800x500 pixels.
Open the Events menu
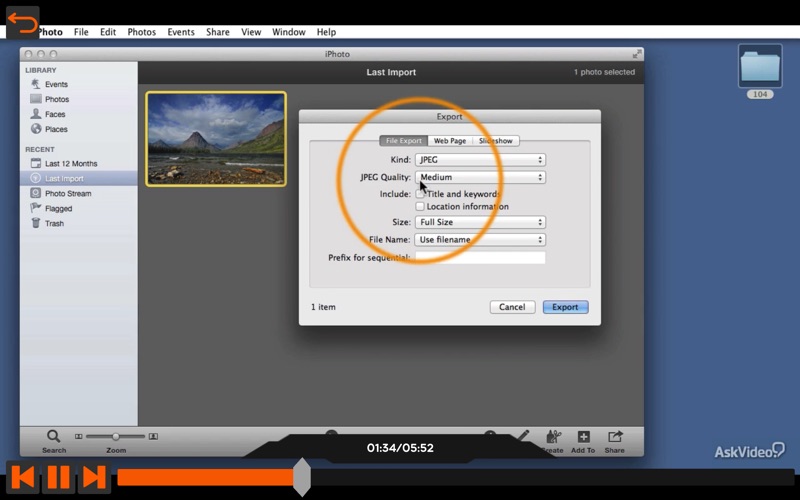click(x=181, y=32)
